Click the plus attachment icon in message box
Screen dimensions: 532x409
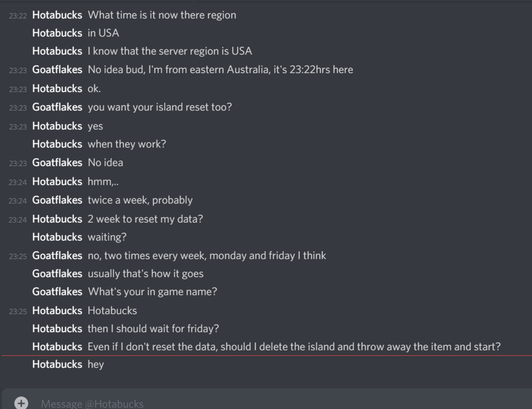(x=21, y=403)
